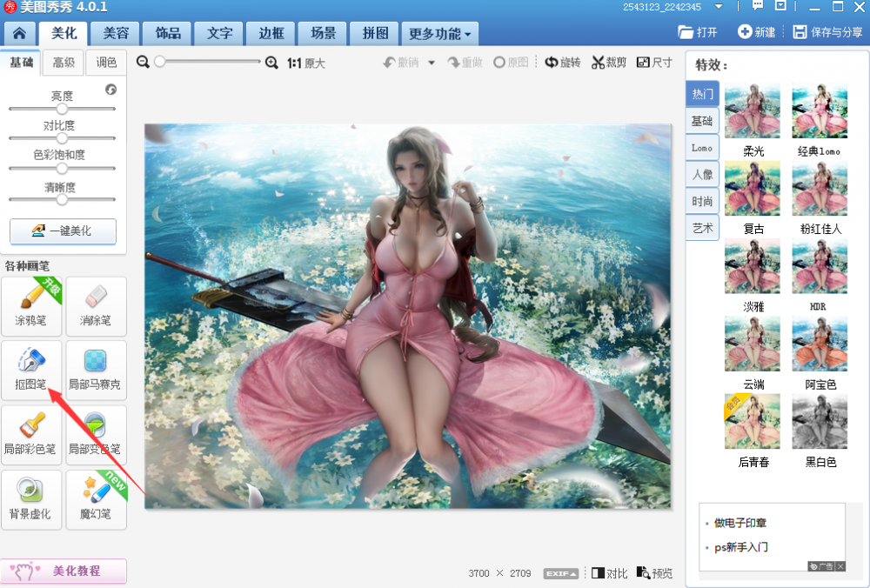Toggle the 对比 compare view

tap(609, 573)
